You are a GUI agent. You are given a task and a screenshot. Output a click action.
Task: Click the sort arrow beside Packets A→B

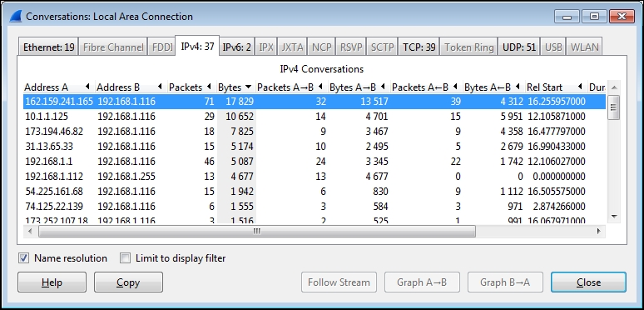point(320,87)
